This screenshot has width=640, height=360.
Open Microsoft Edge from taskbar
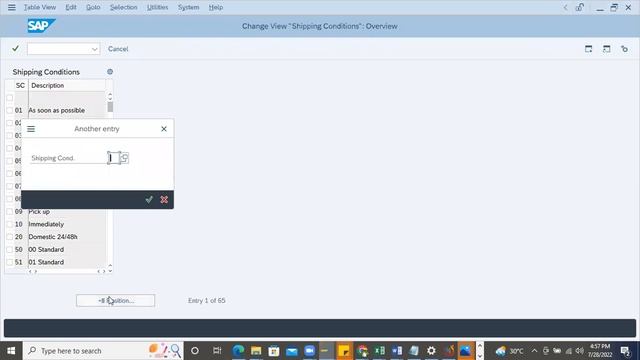tap(238, 351)
